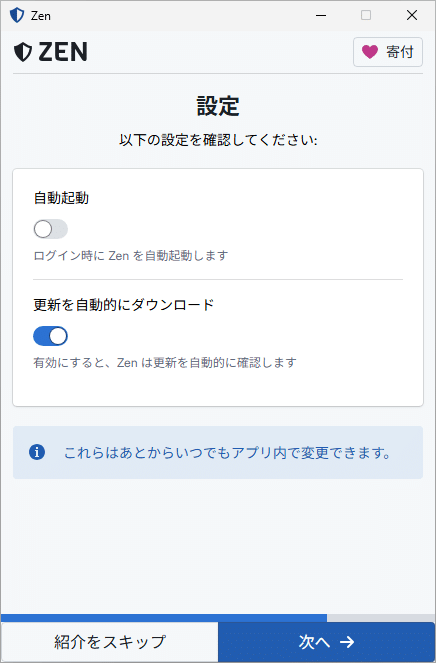Open the 寄付 donate button

pos(388,52)
